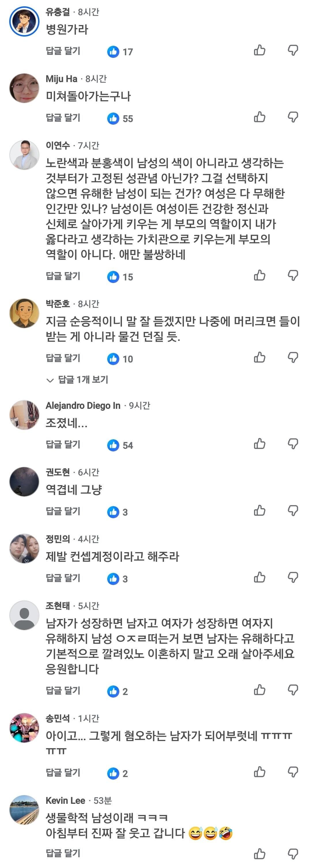Expand '답글 1개 보기' replies under 박준호
309x868 pixels.
pyautogui.click(x=77, y=380)
